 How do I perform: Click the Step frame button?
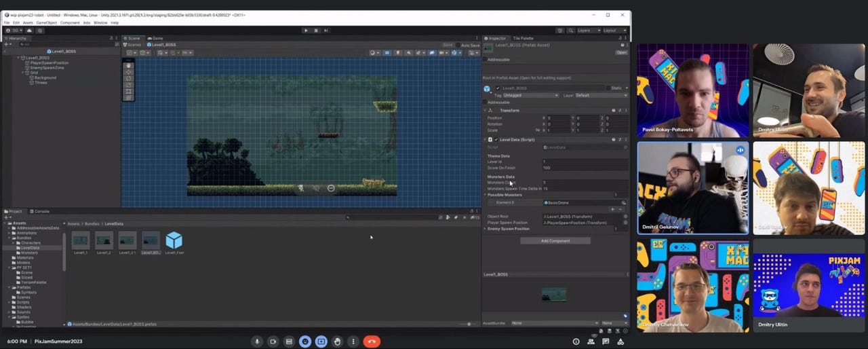point(326,31)
